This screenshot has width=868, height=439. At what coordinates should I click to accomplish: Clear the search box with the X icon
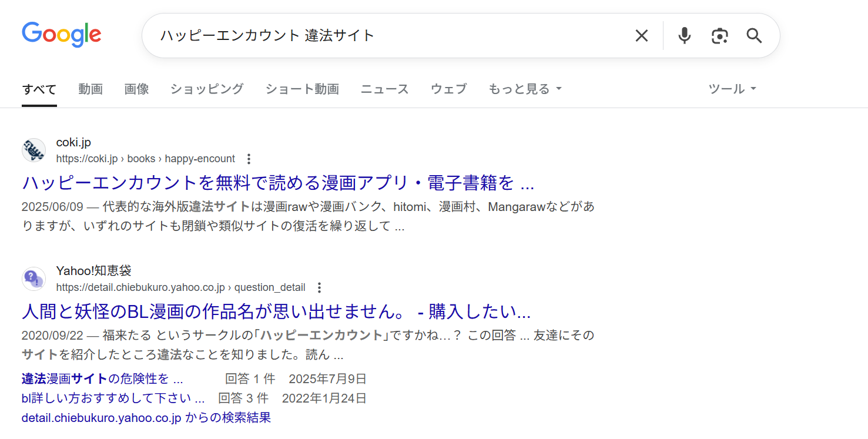pyautogui.click(x=641, y=36)
